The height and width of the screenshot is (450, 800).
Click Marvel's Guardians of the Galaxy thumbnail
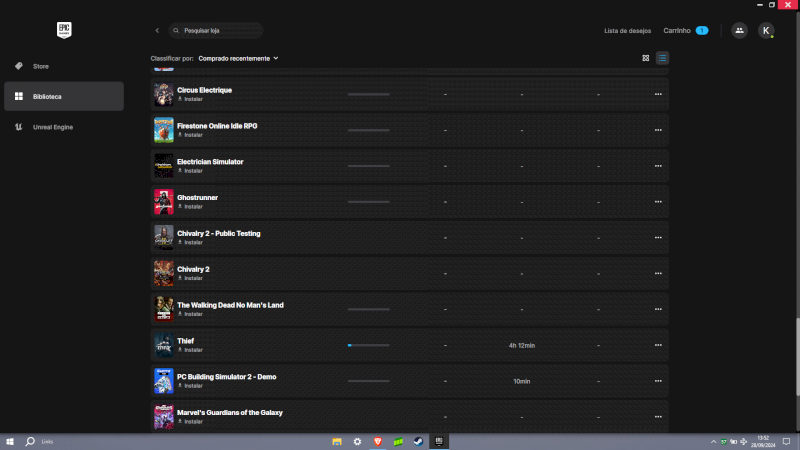click(x=163, y=415)
